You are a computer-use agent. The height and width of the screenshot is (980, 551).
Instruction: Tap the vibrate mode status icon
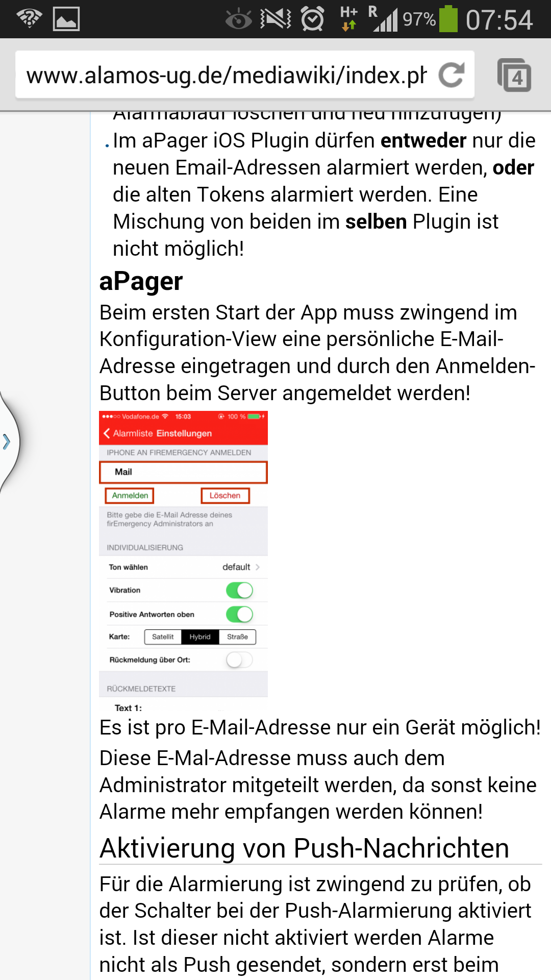(275, 19)
